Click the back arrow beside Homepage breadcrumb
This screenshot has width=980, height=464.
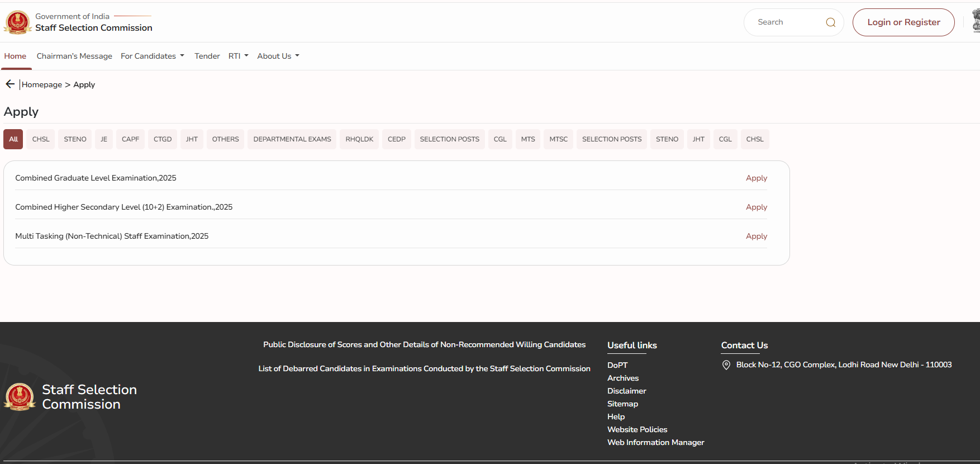[10, 84]
